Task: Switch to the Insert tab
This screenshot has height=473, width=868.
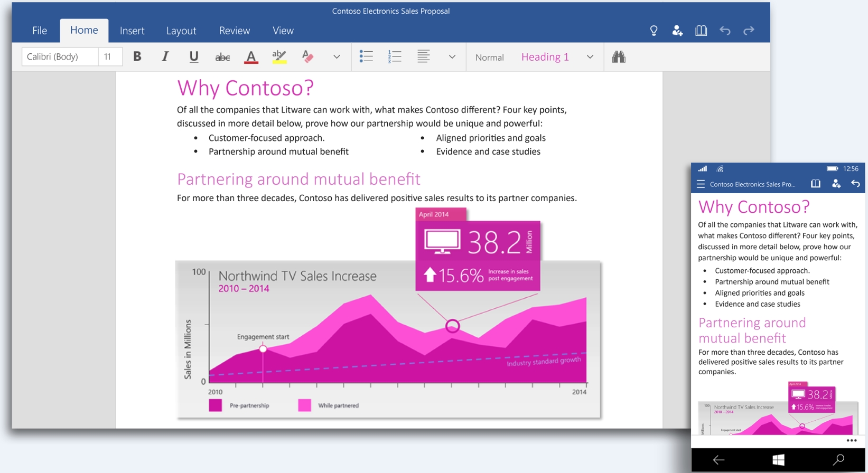Action: click(132, 31)
